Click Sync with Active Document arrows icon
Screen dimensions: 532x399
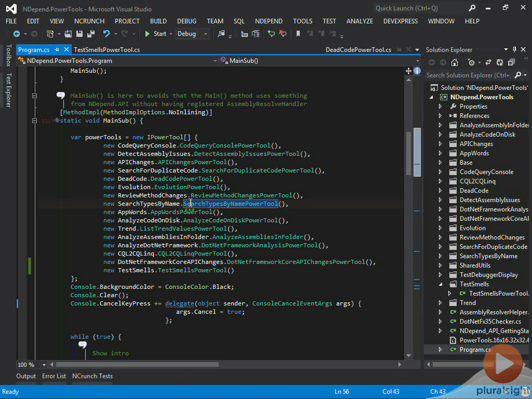[x=488, y=62]
